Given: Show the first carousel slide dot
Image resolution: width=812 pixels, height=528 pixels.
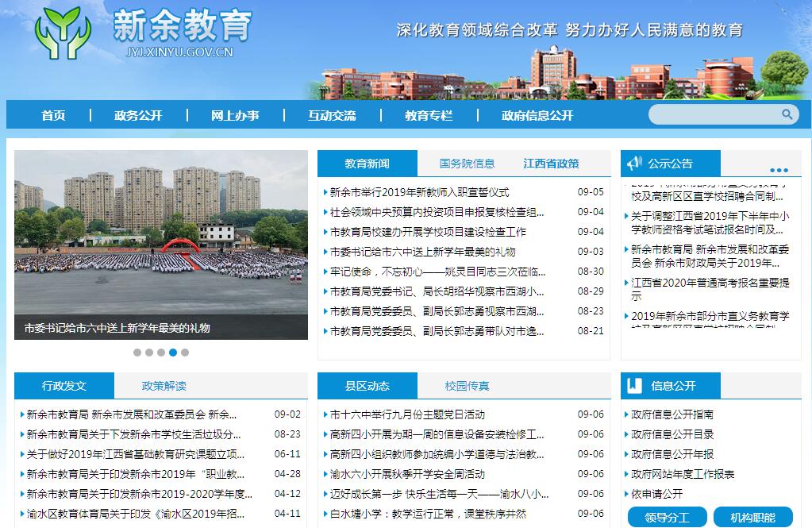Looking at the screenshot, I should pos(137,353).
